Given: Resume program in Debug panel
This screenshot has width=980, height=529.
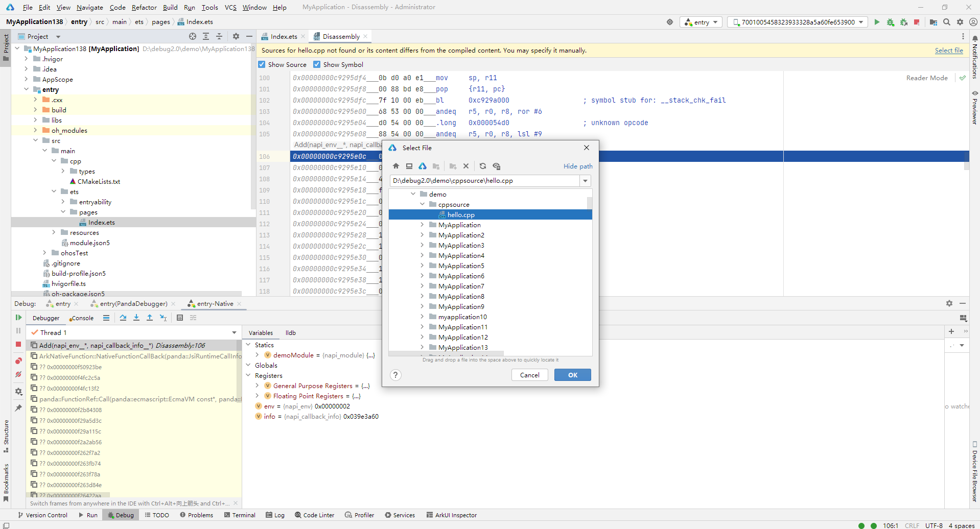Looking at the screenshot, I should pos(18,318).
